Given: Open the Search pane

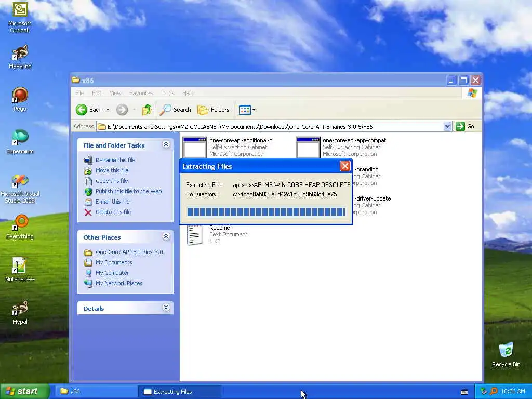Looking at the screenshot, I should click(176, 110).
